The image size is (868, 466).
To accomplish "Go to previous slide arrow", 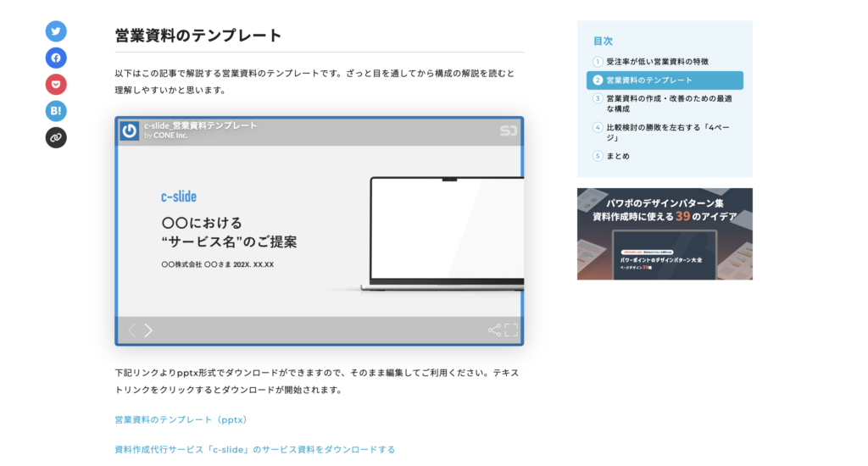I will pyautogui.click(x=131, y=330).
